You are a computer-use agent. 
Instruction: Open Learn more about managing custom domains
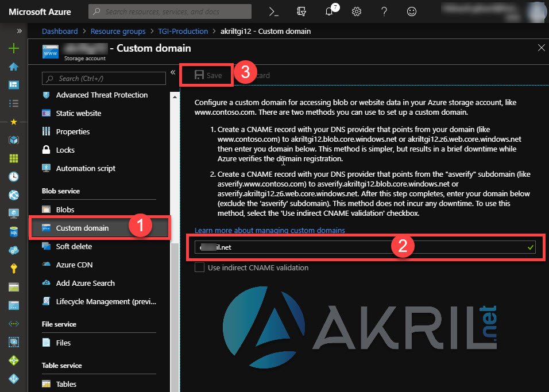pos(270,230)
